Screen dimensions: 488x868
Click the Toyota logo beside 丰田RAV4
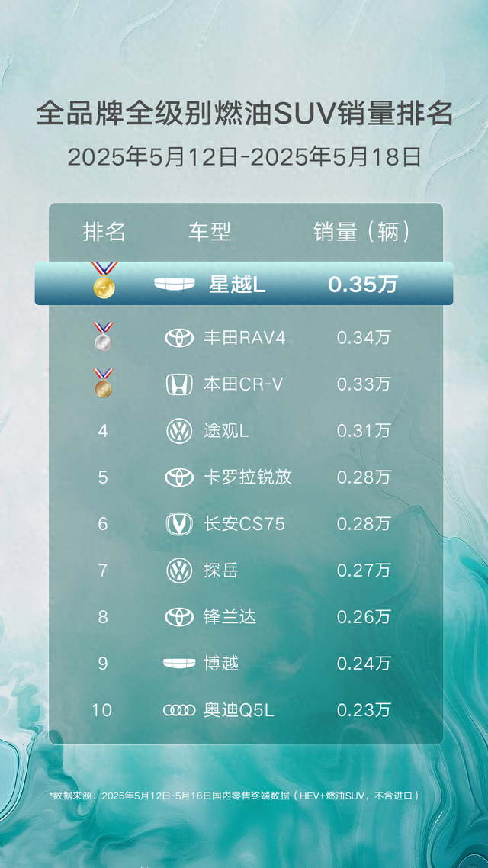[x=179, y=338]
